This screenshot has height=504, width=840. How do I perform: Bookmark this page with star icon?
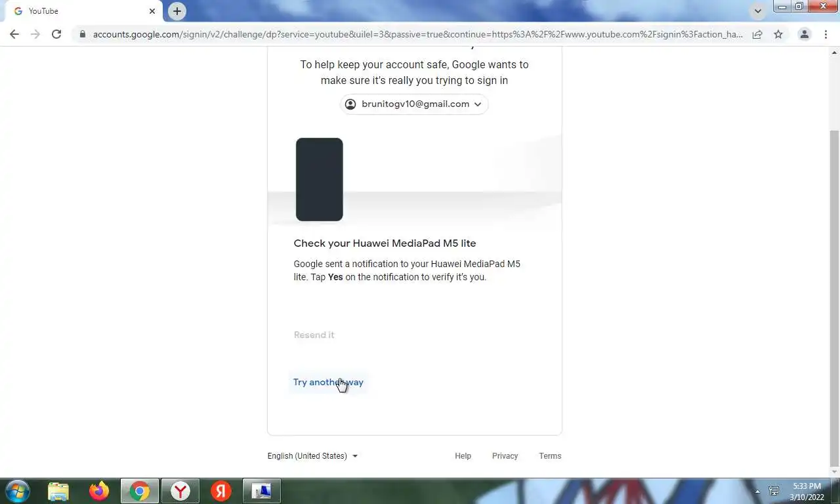pos(778,34)
